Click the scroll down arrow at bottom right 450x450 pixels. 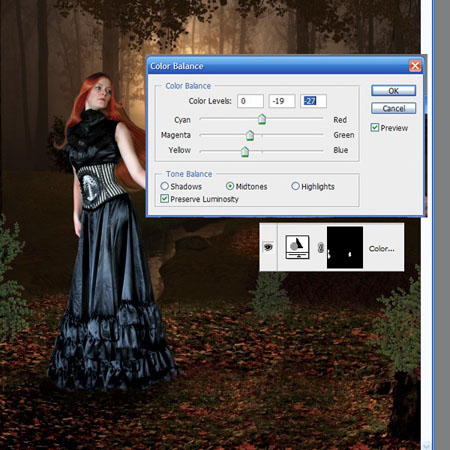(x=426, y=446)
